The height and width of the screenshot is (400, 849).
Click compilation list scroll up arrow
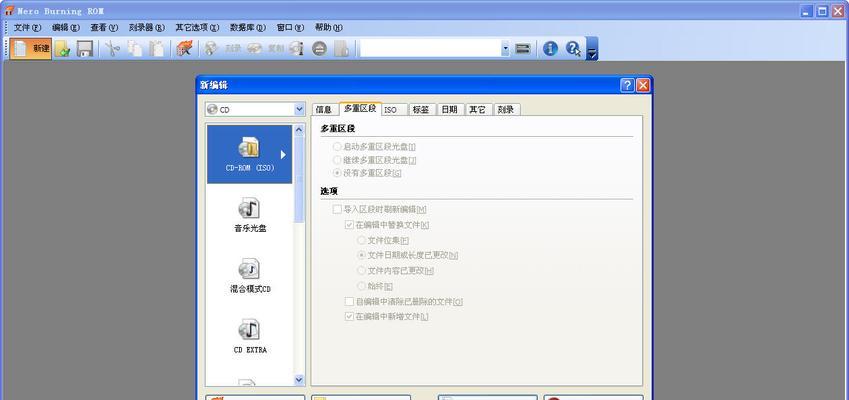[x=299, y=130]
